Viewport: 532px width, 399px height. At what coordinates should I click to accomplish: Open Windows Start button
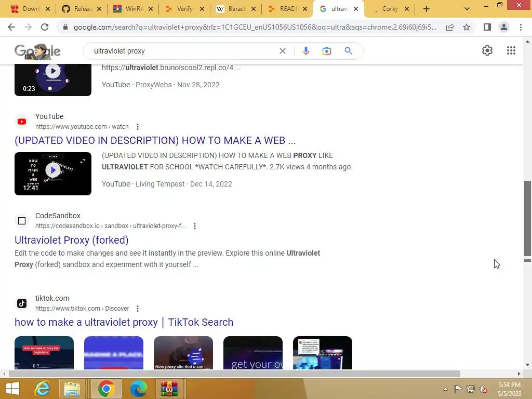12,389
